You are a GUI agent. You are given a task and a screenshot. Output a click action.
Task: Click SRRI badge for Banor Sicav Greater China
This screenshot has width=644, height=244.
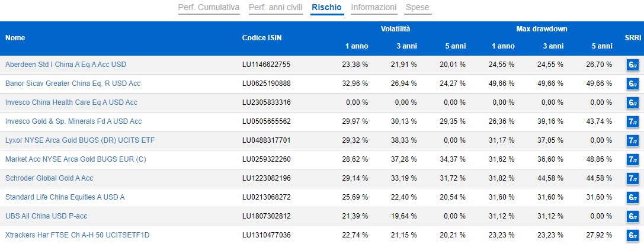coord(632,84)
